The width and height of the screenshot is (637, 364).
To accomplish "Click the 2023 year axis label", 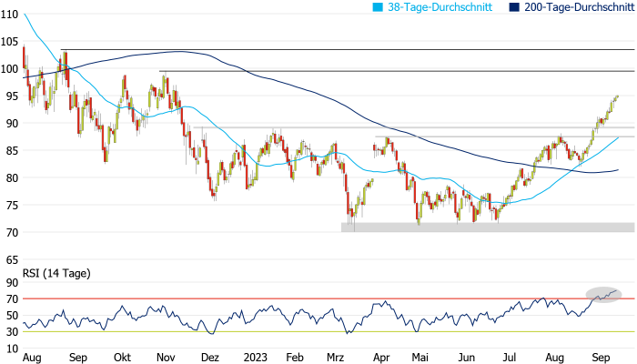I will tap(255, 358).
